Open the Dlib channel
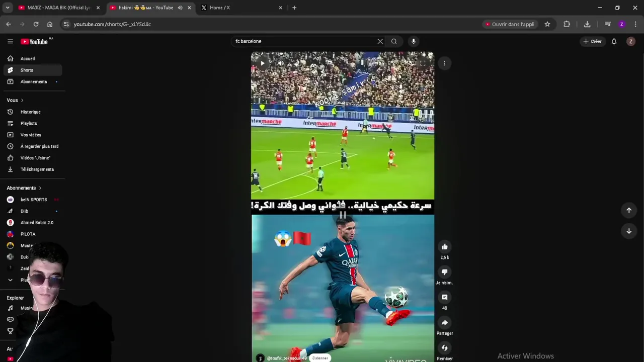Screen dimensions: 644x362 (x=32, y=211)
